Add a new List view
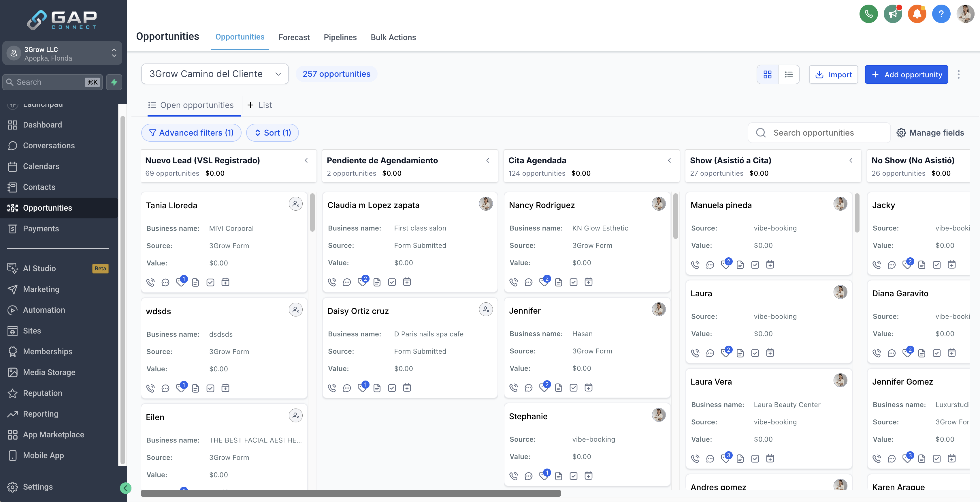The height and width of the screenshot is (502, 980). 260,105
